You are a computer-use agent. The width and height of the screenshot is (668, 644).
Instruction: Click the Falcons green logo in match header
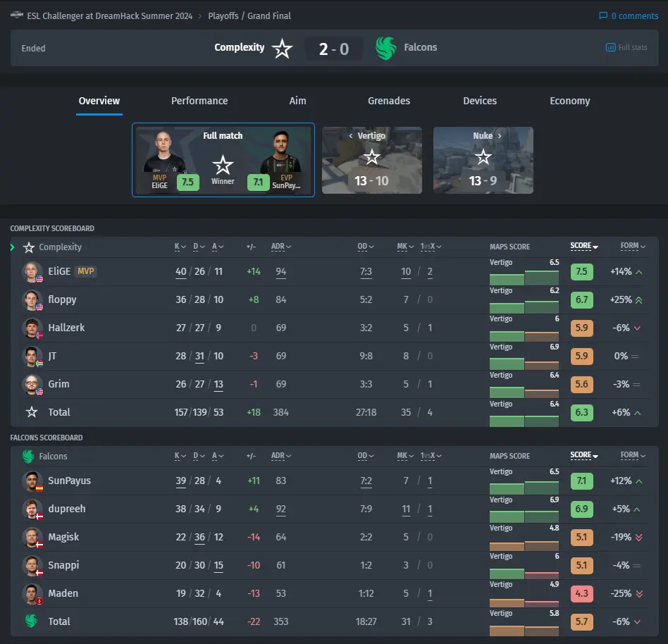click(385, 48)
